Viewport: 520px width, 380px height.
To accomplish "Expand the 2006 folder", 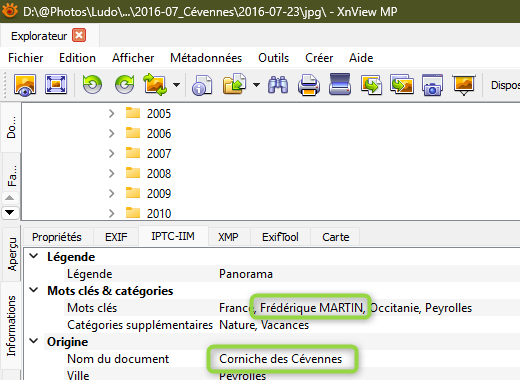I will pyautogui.click(x=112, y=134).
